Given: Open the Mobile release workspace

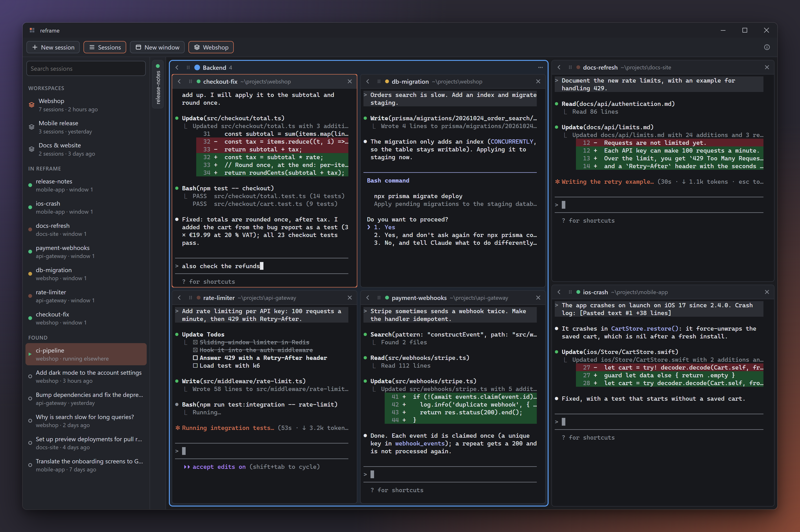Looking at the screenshot, I should [x=86, y=127].
